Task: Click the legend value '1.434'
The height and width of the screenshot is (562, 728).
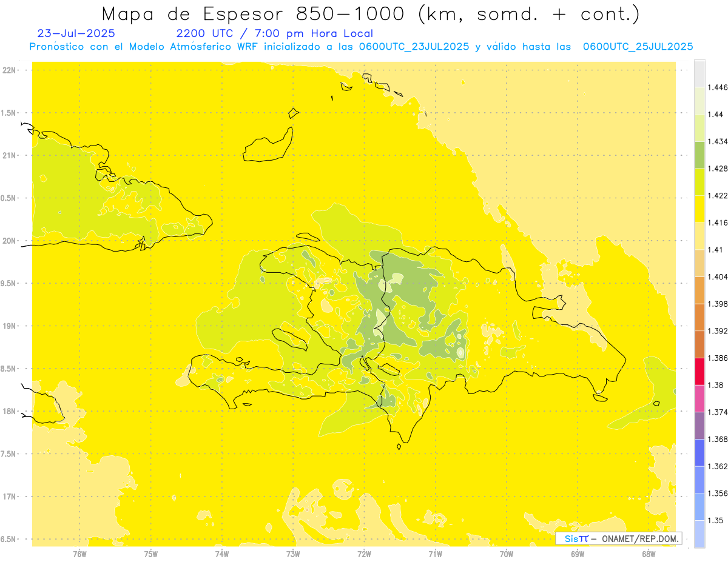Action: pos(717,141)
